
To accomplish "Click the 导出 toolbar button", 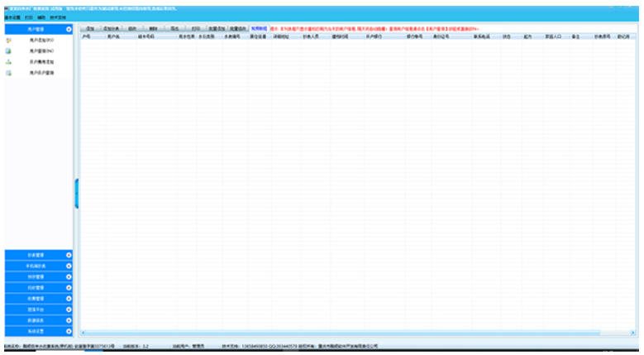I will click(174, 28).
